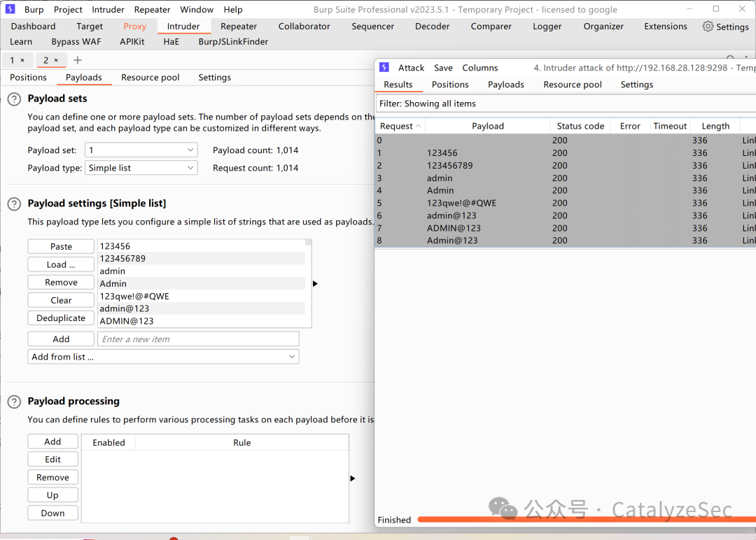Add a new Intruder tab with plus icon
This screenshot has height=540, width=756.
(x=78, y=60)
